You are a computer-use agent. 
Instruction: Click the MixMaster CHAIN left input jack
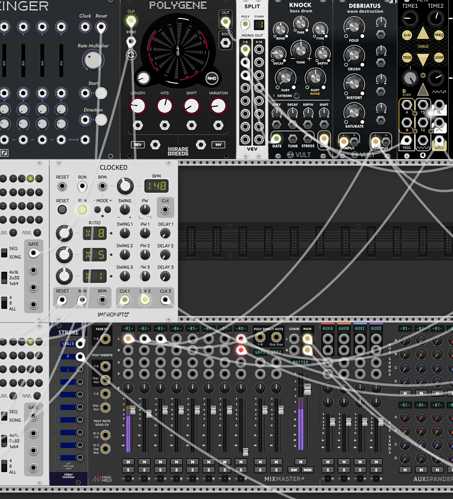294,339
